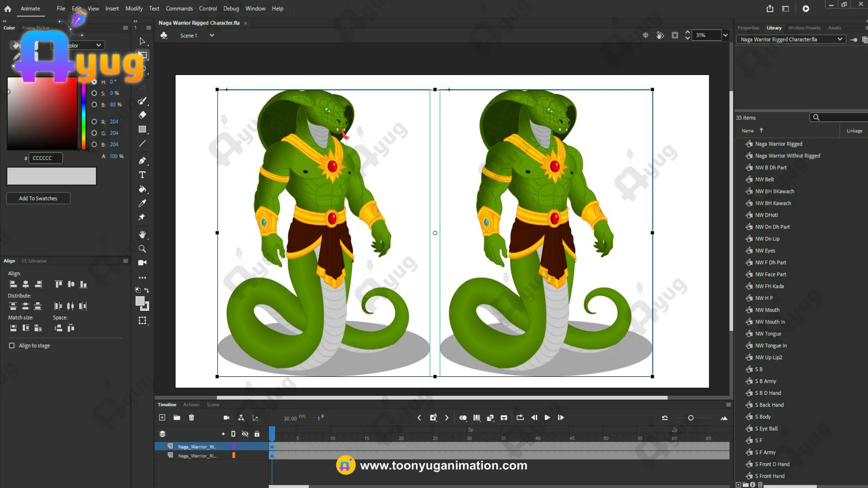
Task: Select the Zoom magnifier tool
Action: (x=142, y=249)
